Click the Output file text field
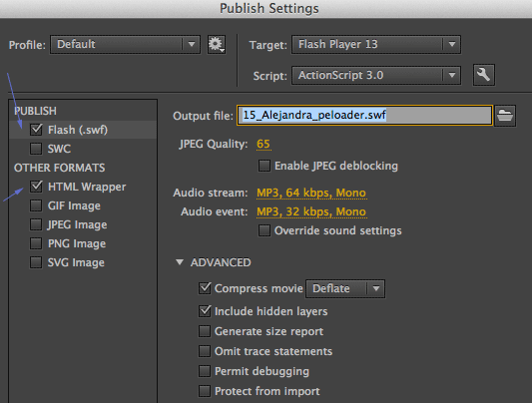 coord(364,116)
